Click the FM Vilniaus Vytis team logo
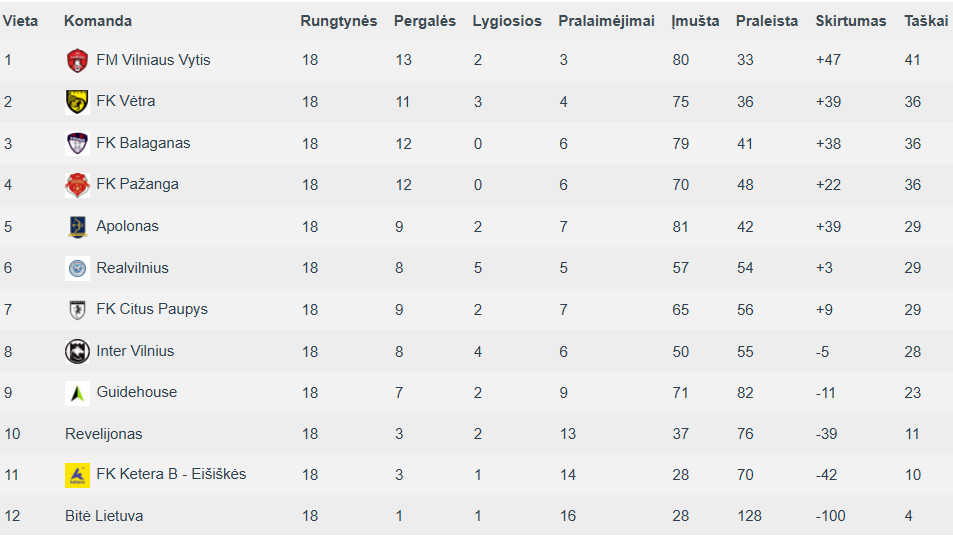Image resolution: width=953 pixels, height=539 pixels. 77,60
